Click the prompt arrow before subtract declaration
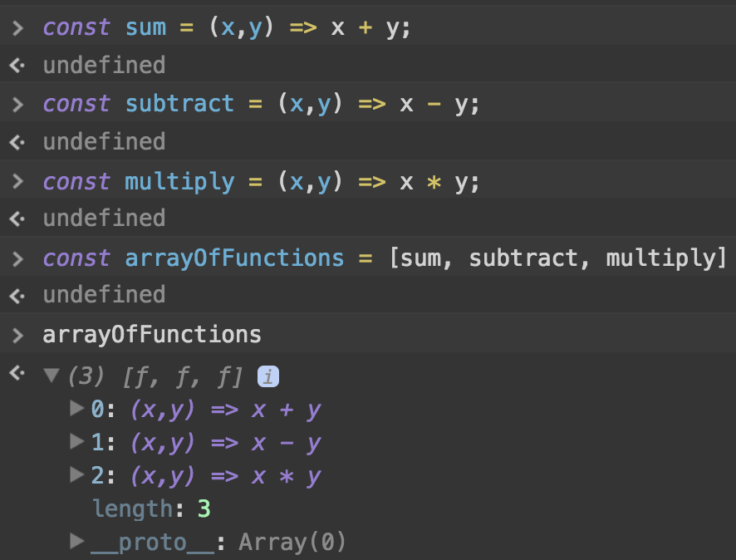The width and height of the screenshot is (736, 560). click(x=17, y=103)
